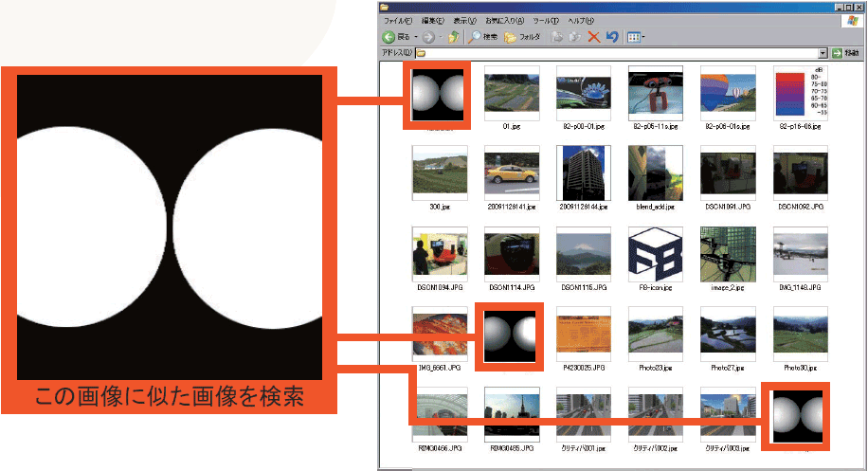The height and width of the screenshot is (471, 868).
Task: Open the 表示(V) menu
Action: pos(465,21)
